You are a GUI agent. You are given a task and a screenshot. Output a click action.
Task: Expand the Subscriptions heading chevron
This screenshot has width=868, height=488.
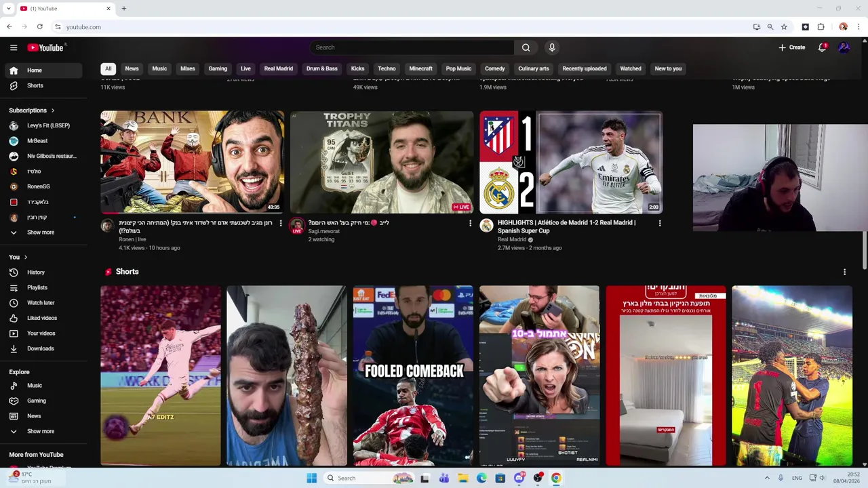click(x=52, y=110)
